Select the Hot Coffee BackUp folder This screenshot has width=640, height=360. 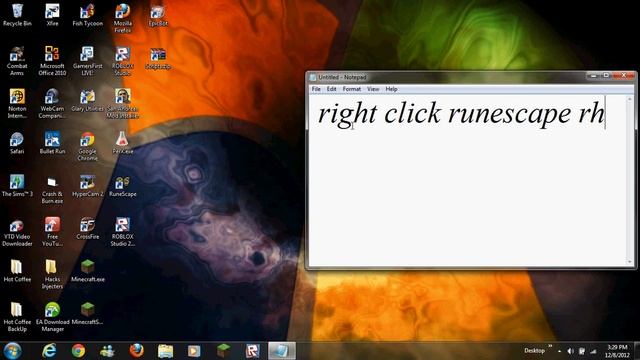tap(17, 317)
